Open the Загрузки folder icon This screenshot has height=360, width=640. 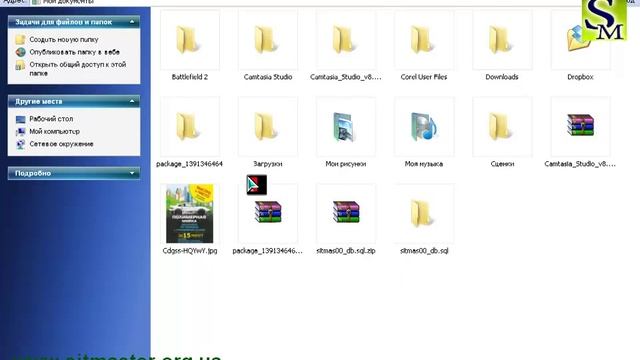point(266,127)
